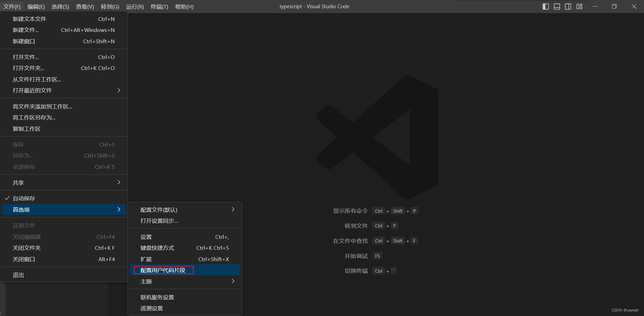
Task: Expand 主题 submenu
Action: pos(185,281)
